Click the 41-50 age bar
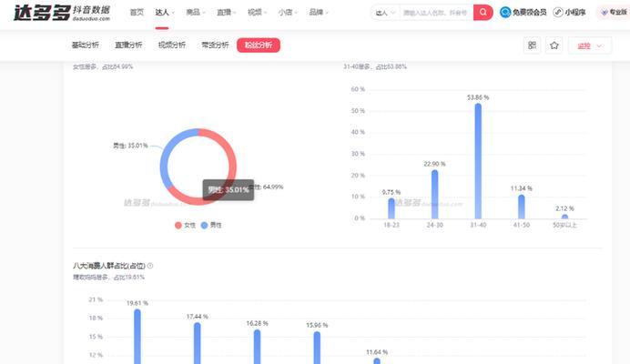 coord(522,207)
